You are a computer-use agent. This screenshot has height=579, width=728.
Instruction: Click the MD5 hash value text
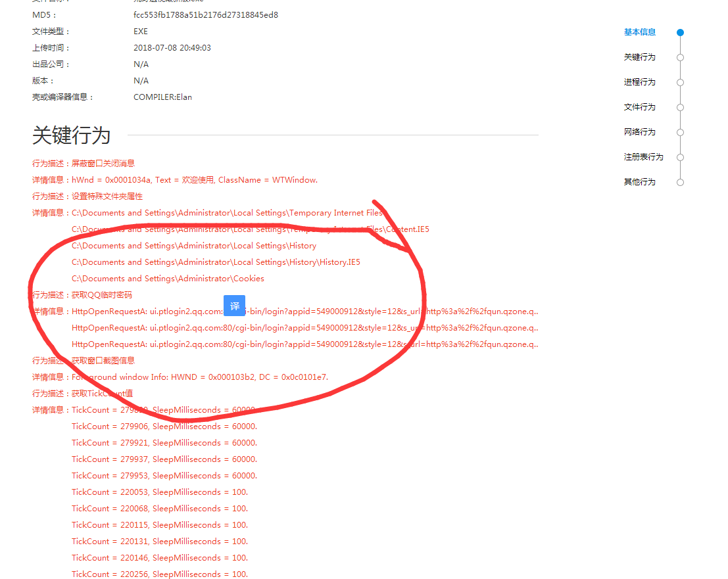(x=205, y=15)
